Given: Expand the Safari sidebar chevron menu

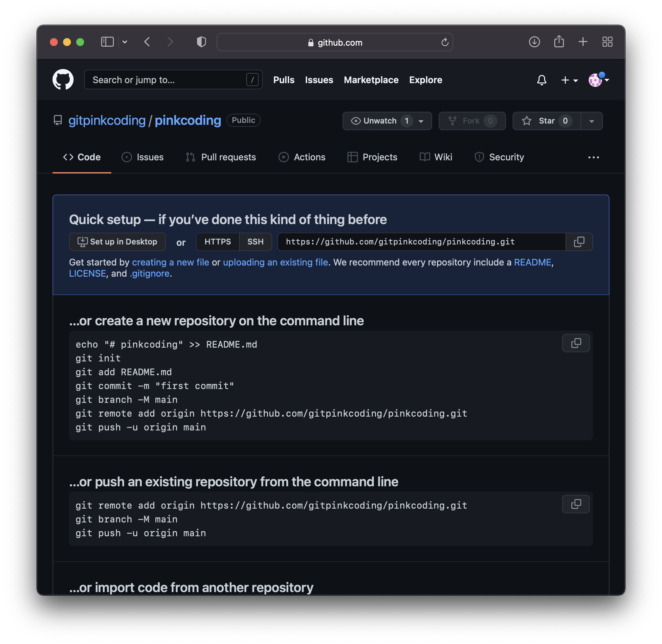Looking at the screenshot, I should point(125,42).
